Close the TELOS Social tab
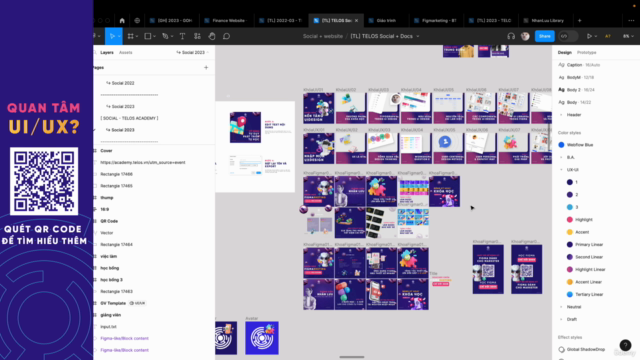The image size is (640, 360). point(356,20)
